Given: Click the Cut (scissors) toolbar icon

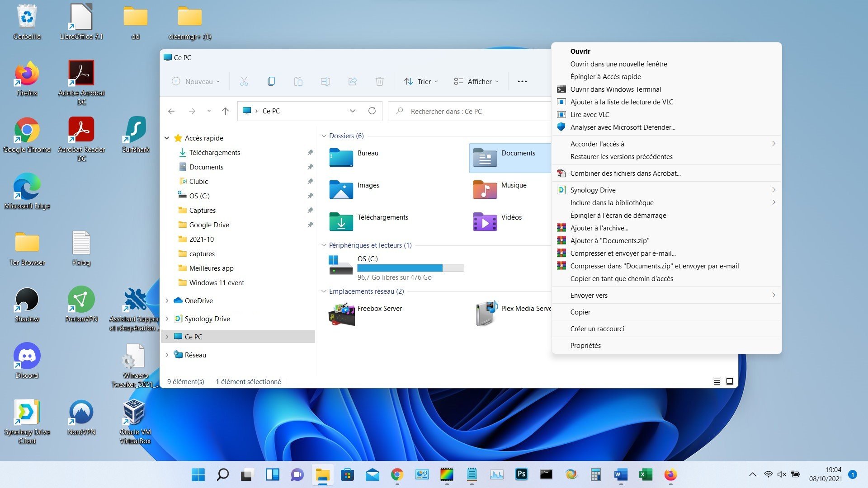Looking at the screenshot, I should 244,81.
